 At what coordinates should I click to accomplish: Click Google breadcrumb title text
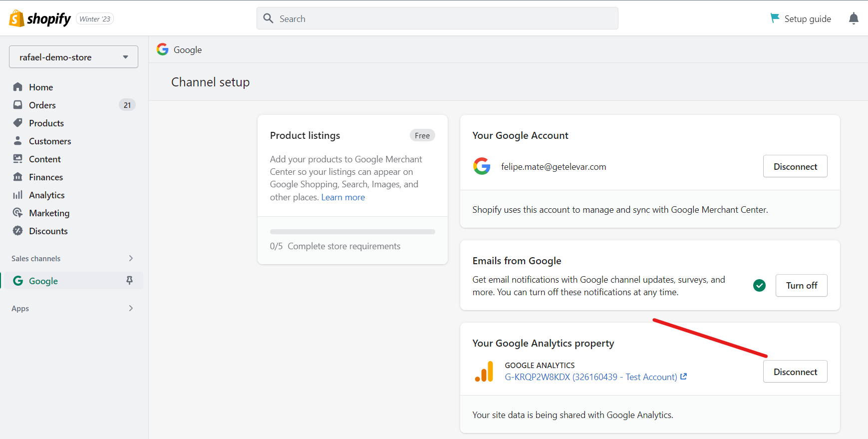pyautogui.click(x=188, y=50)
